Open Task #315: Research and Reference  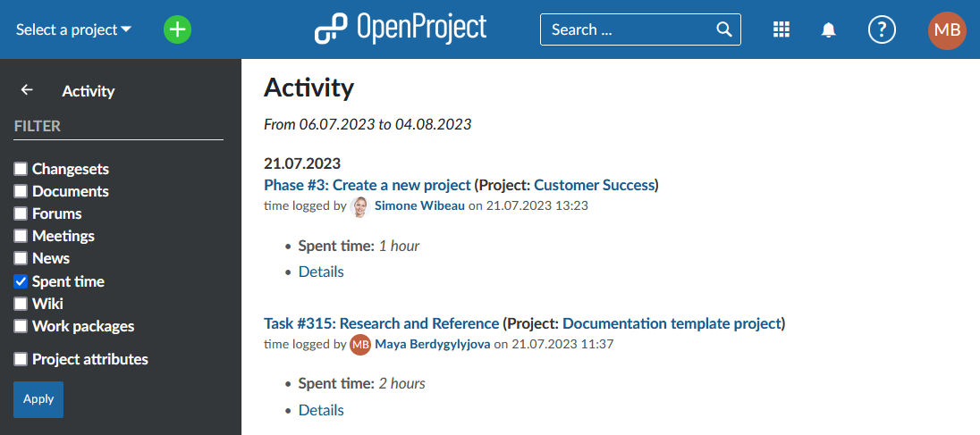(381, 323)
